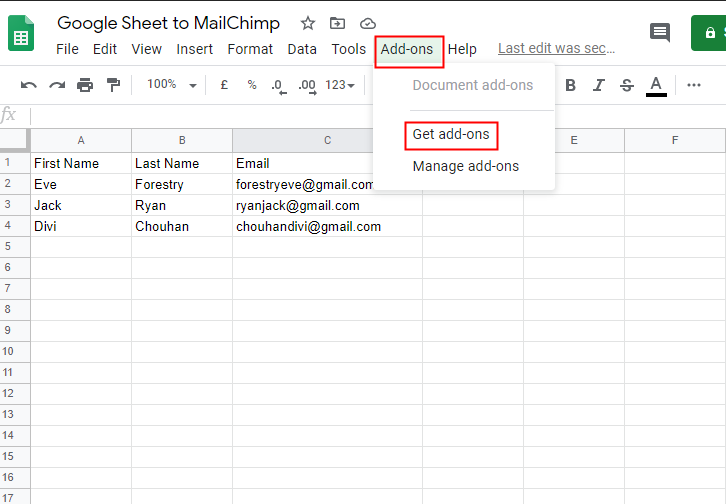Click the cell containing Jack

coord(81,205)
